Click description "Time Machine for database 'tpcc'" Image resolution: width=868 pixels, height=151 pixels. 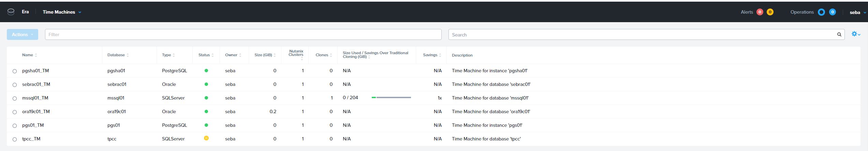click(486, 139)
